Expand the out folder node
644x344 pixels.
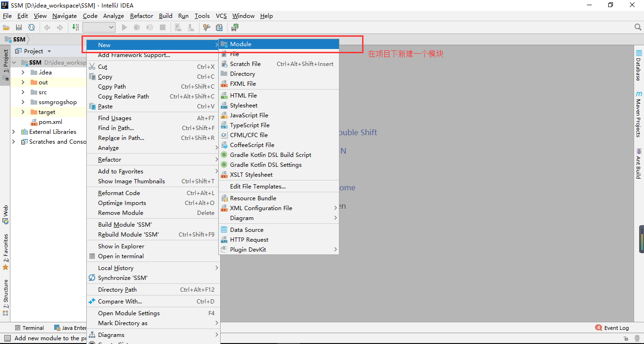pyautogui.click(x=23, y=82)
